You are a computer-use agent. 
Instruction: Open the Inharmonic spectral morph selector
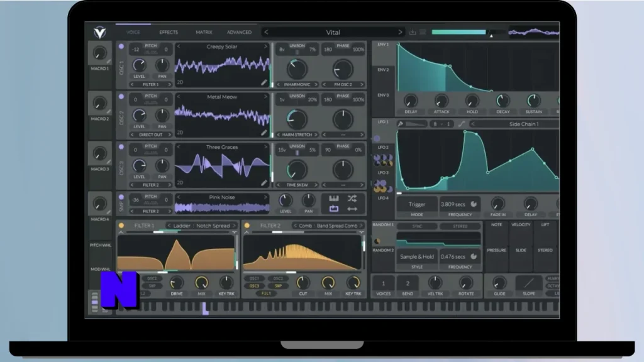[297, 85]
